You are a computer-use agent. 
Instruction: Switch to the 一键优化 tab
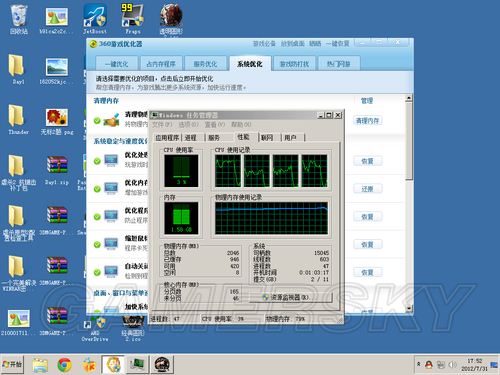[x=116, y=64]
